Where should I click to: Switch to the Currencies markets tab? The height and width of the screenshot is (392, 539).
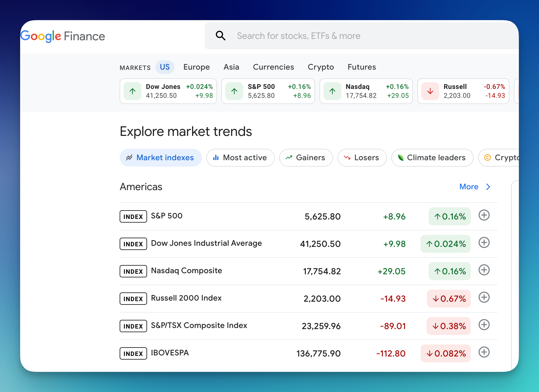[273, 67]
